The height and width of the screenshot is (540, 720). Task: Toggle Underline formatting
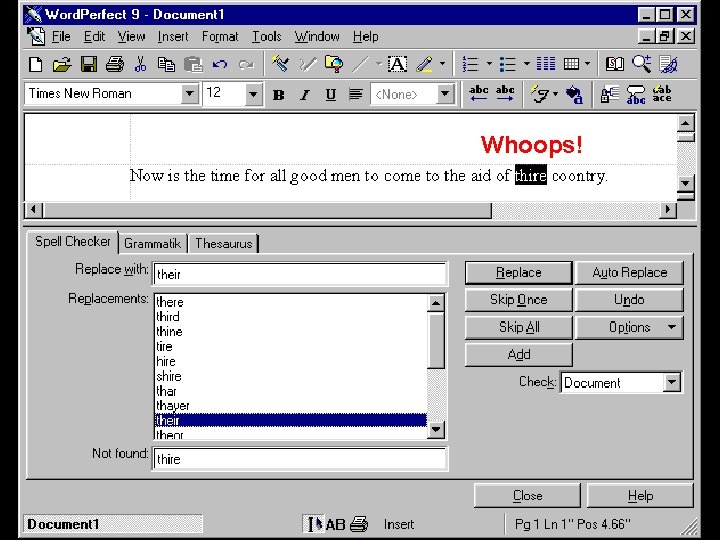coord(331,95)
